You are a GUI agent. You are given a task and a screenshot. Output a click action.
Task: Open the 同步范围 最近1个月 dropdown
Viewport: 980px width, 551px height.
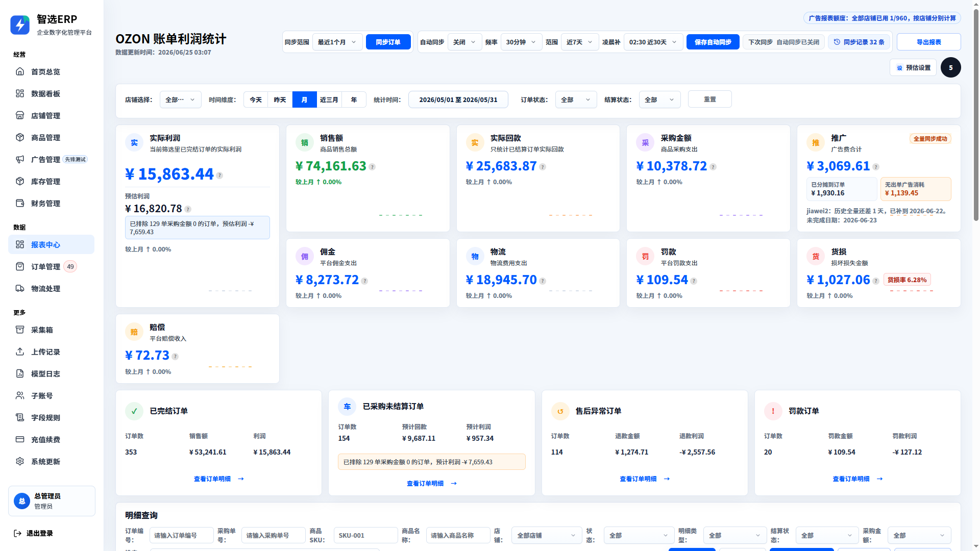click(x=337, y=42)
